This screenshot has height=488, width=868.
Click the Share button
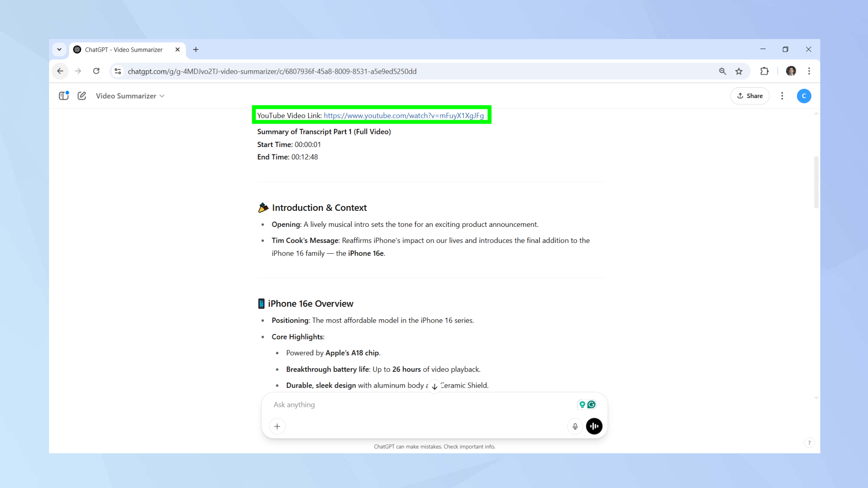(x=750, y=96)
